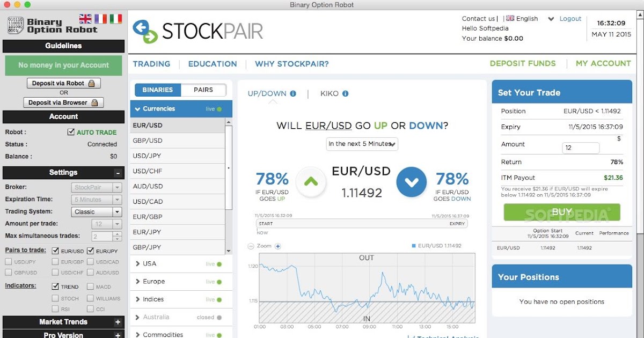This screenshot has width=644, height=338.
Task: Switch to the KIKO tab
Action: (330, 93)
